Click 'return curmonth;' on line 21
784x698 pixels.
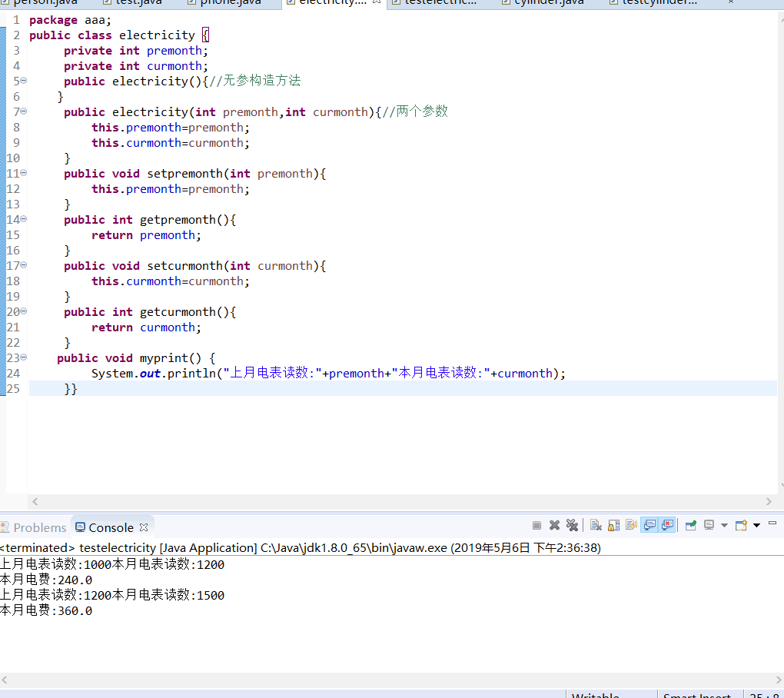point(146,327)
